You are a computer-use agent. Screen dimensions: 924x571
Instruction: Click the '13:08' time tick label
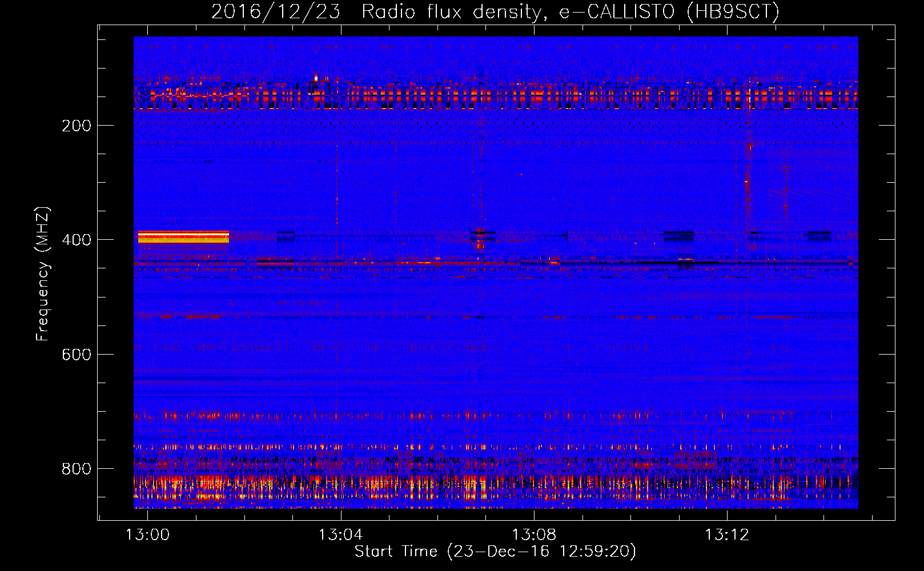pos(534,535)
